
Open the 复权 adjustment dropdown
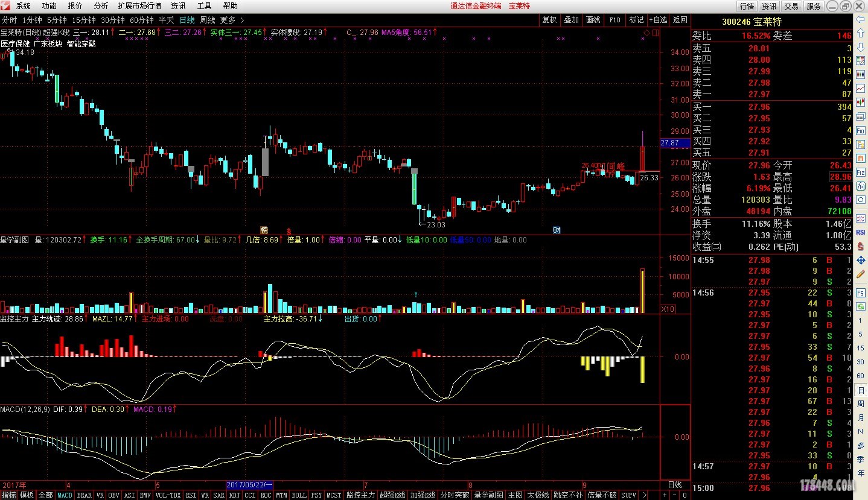tap(549, 20)
